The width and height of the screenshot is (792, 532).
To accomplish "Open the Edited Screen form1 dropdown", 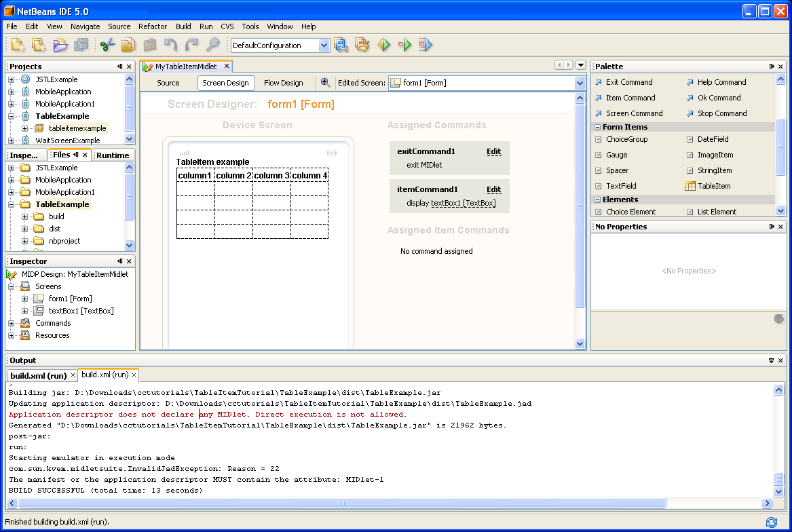I will click(x=580, y=83).
